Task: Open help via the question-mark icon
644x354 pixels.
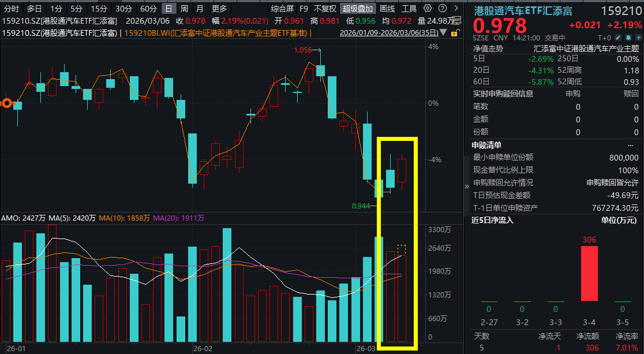Action: [x=442, y=9]
